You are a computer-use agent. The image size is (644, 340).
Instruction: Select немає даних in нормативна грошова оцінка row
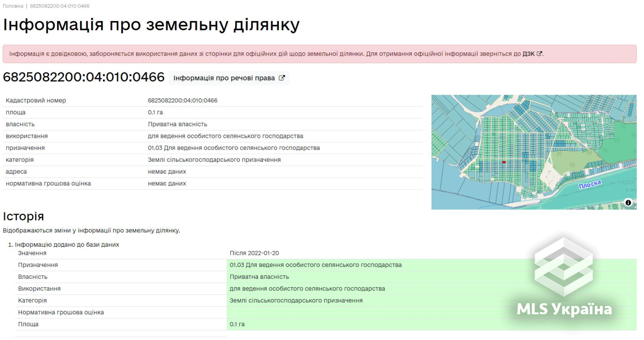coord(167,184)
